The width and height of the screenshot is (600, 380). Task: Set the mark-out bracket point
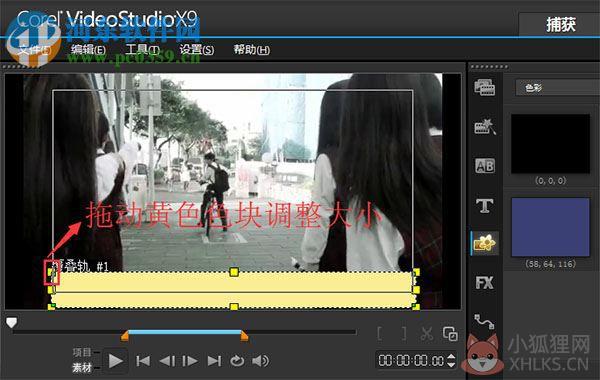[404, 334]
